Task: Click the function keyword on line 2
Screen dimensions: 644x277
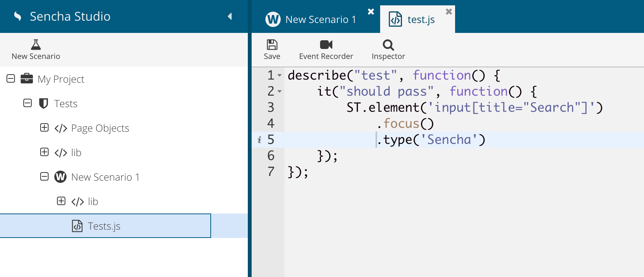Action: pyautogui.click(x=478, y=91)
